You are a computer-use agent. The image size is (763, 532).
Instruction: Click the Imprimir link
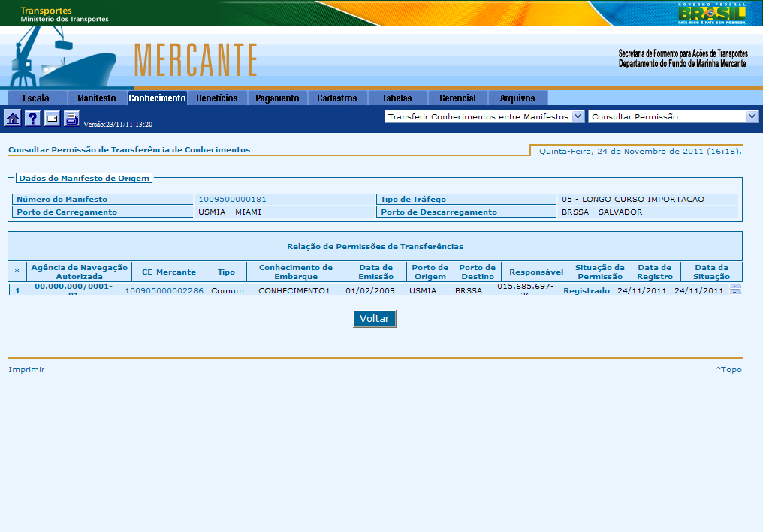(x=26, y=369)
